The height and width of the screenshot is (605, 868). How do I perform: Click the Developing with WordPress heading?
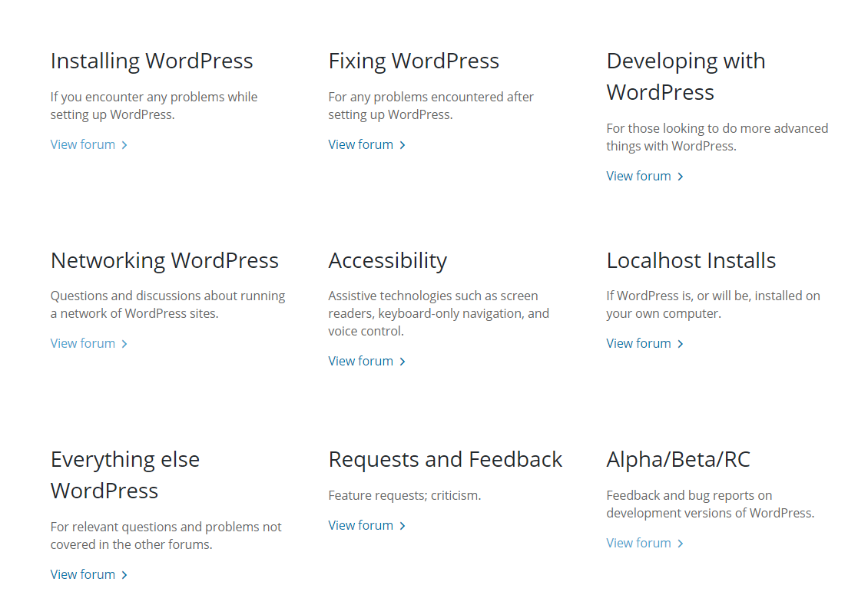tap(686, 76)
